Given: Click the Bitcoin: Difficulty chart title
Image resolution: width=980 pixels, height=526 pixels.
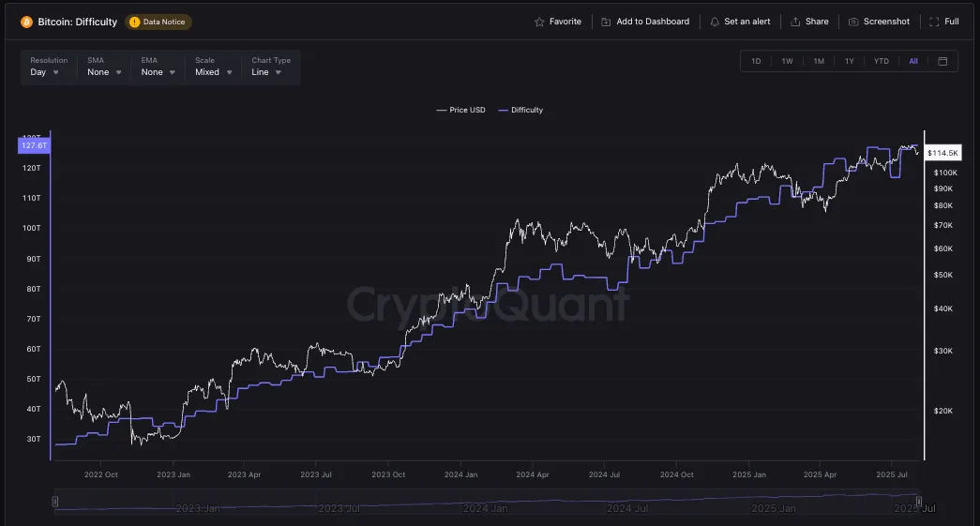Looking at the screenshot, I should coord(78,22).
